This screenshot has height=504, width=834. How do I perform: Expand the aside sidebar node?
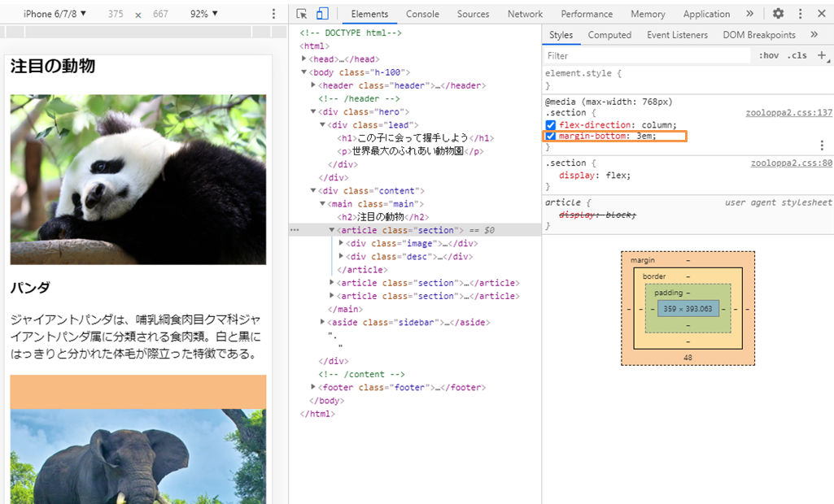322,322
